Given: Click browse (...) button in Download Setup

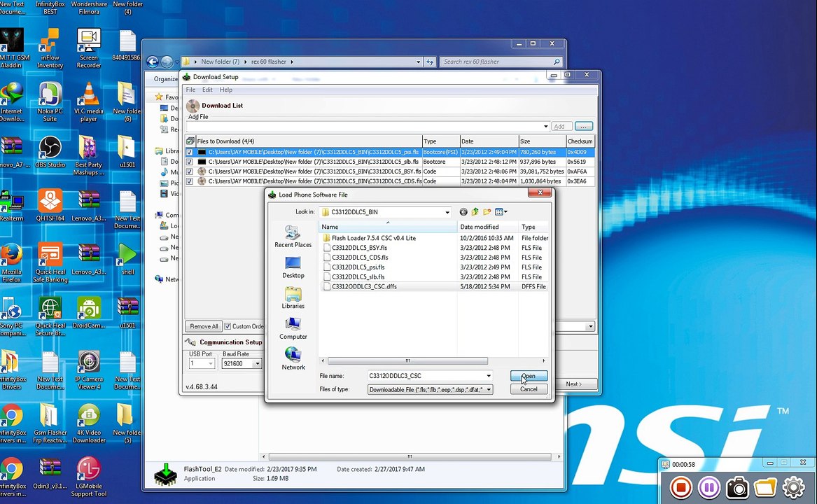Looking at the screenshot, I should click(x=584, y=127).
